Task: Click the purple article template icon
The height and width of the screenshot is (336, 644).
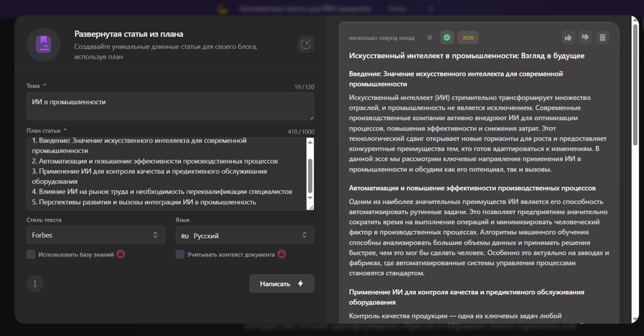Action: (43, 44)
